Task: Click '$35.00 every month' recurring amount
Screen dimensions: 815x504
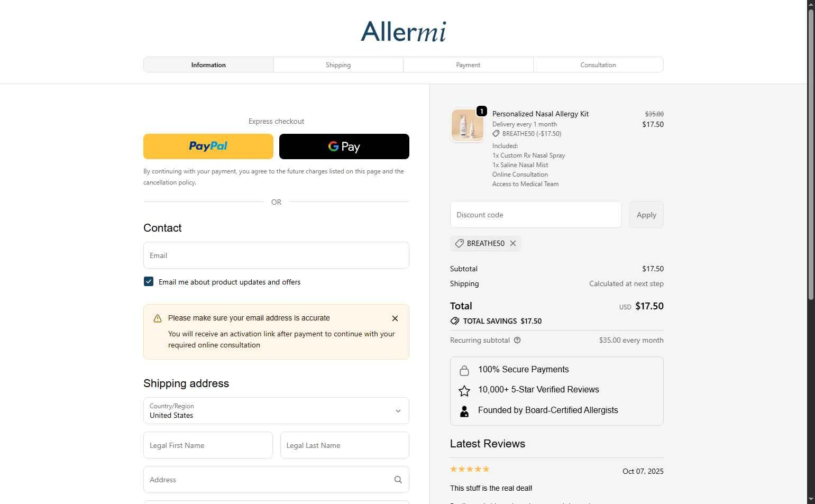Action: click(631, 340)
